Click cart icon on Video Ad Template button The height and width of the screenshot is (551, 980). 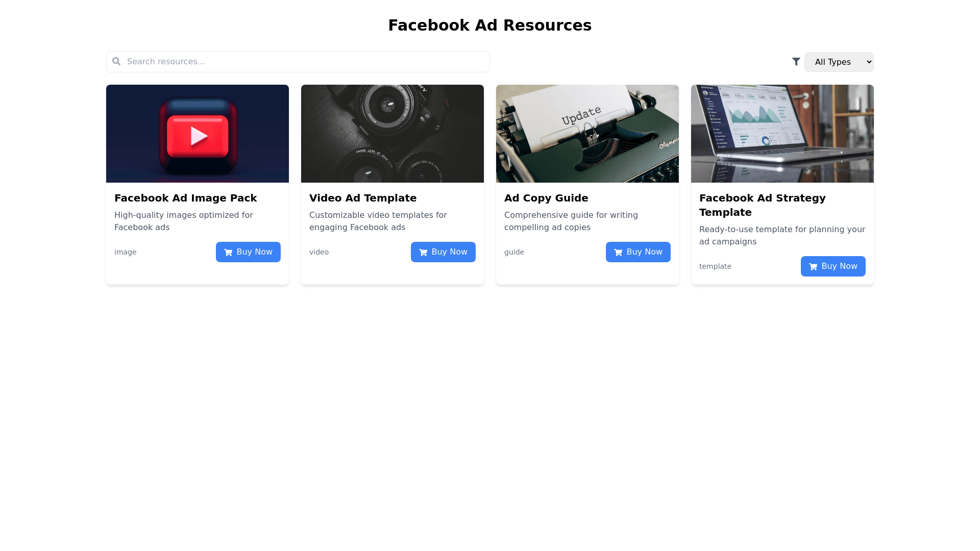(x=423, y=253)
